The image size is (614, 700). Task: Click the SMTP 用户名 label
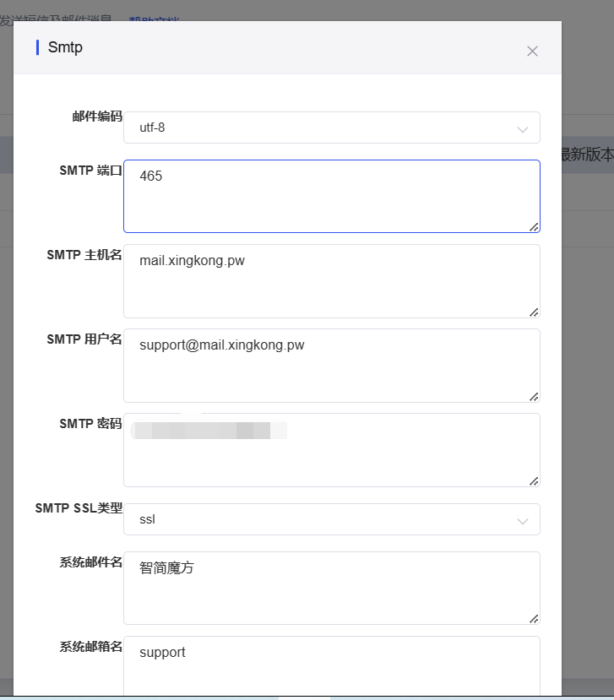click(x=84, y=339)
